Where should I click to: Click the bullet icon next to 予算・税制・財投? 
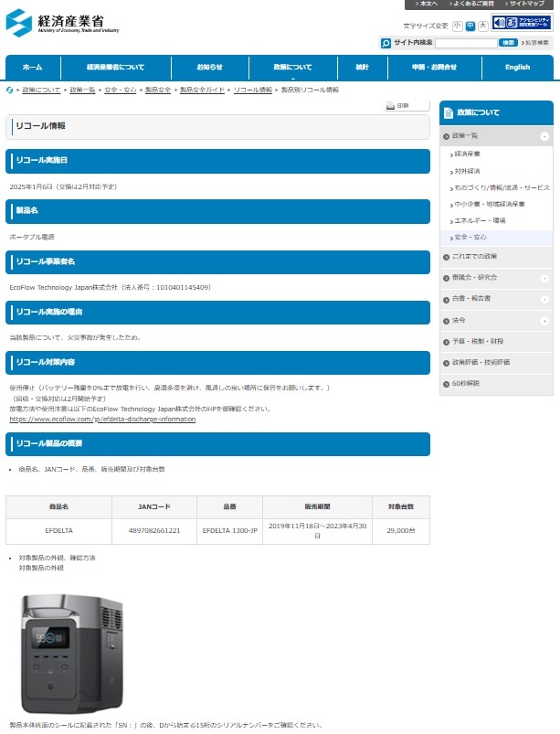(x=446, y=342)
